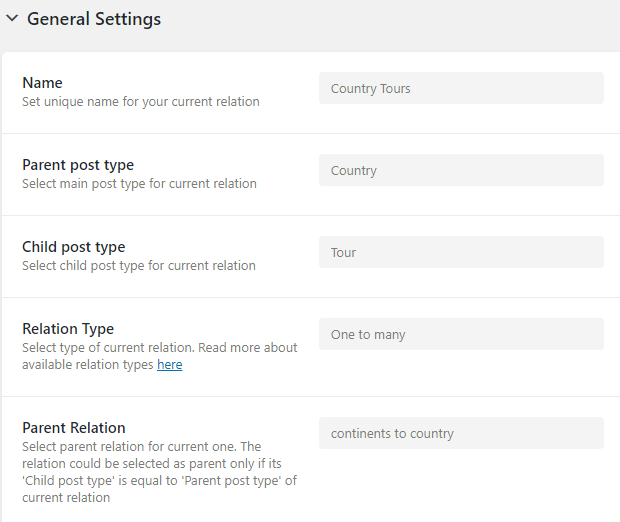The width and height of the screenshot is (620, 522).
Task: Follow the 'here' relation types link
Action: click(170, 365)
